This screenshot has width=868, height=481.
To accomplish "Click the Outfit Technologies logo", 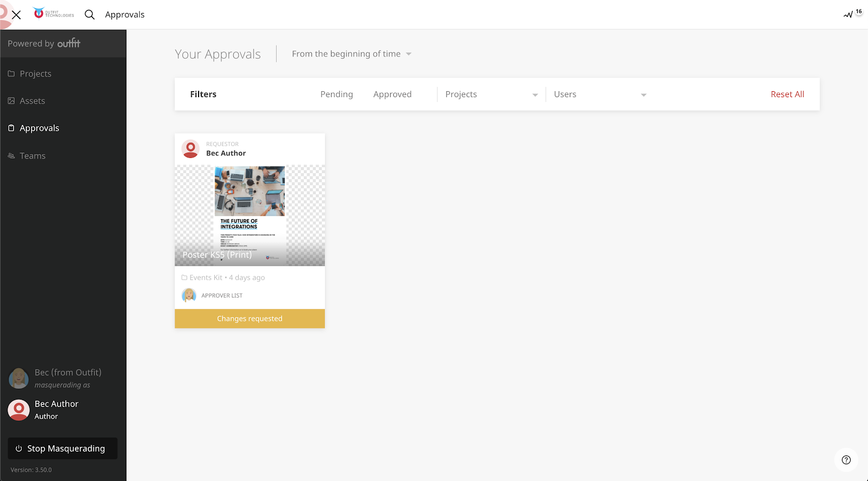I will click(x=53, y=14).
